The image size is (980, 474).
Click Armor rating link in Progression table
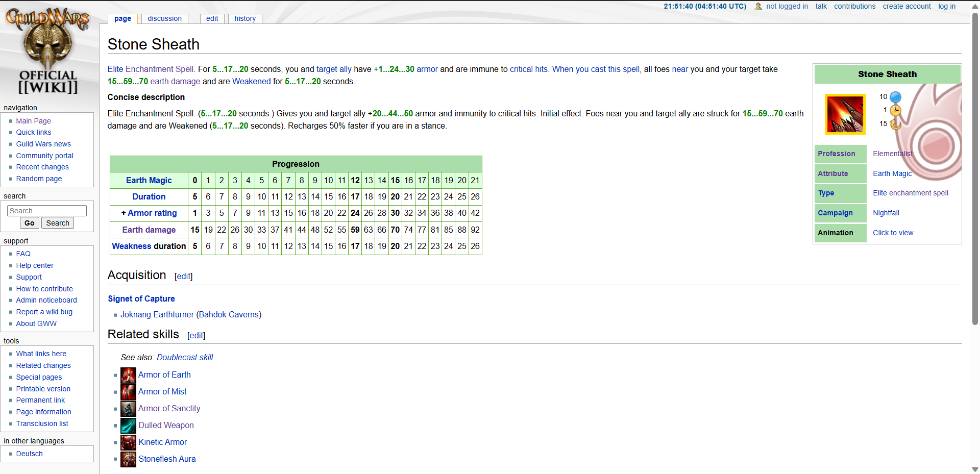pos(152,213)
